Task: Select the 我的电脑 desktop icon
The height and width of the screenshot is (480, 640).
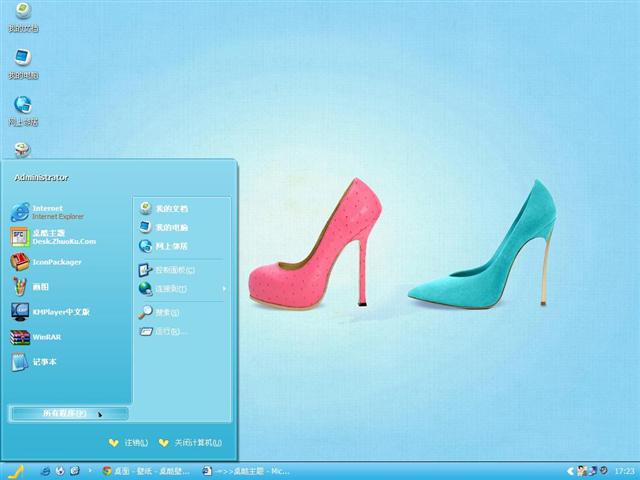Action: click(x=23, y=64)
